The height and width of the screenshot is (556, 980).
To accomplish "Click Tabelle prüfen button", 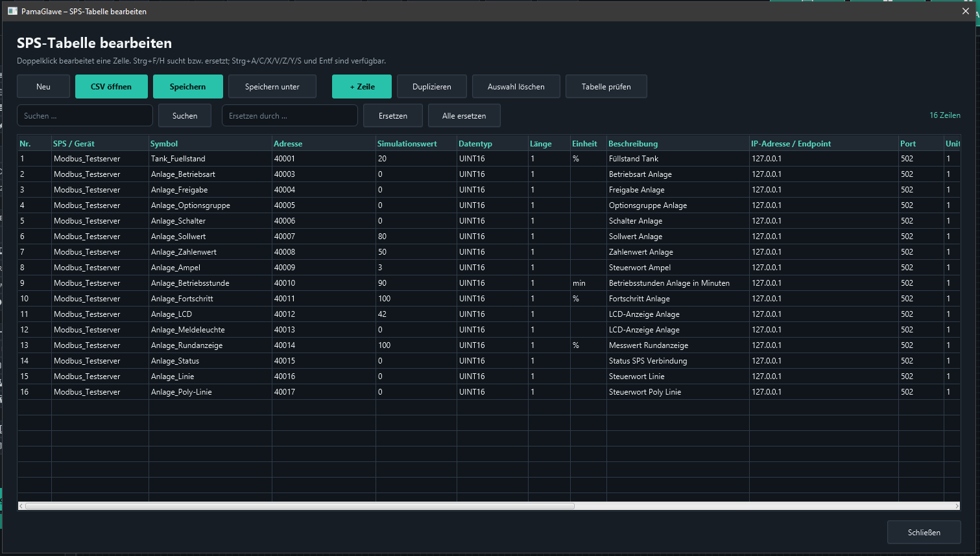I will point(606,86).
